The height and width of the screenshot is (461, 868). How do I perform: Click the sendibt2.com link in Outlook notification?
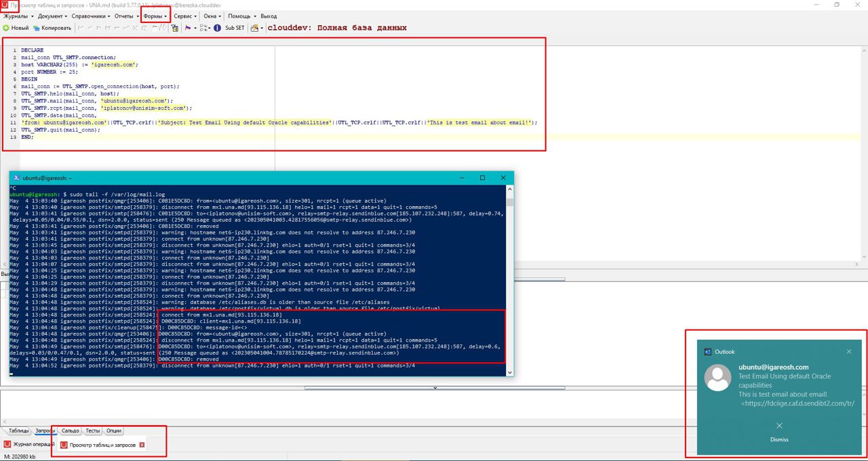[797, 403]
